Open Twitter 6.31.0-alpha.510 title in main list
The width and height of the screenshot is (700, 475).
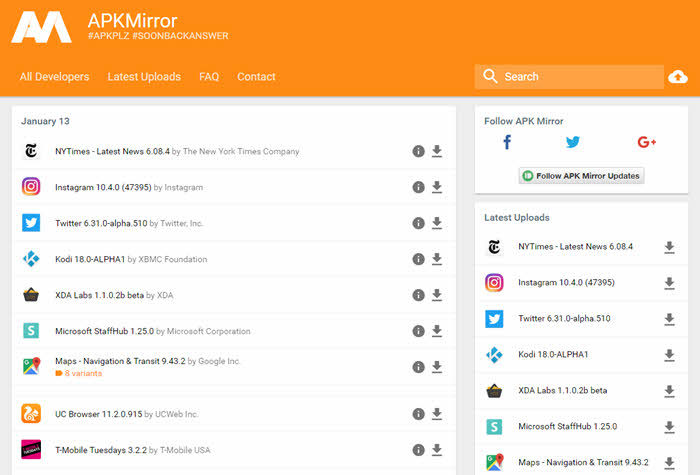[101, 223]
